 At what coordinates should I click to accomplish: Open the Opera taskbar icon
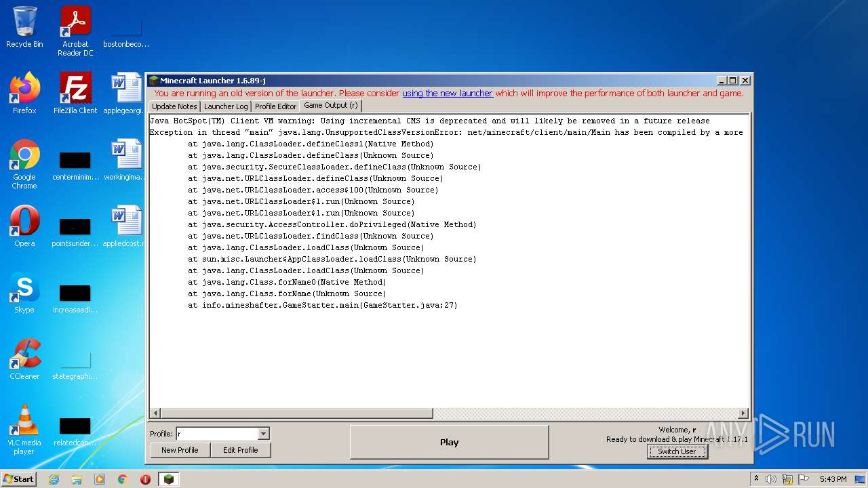pyautogui.click(x=145, y=479)
